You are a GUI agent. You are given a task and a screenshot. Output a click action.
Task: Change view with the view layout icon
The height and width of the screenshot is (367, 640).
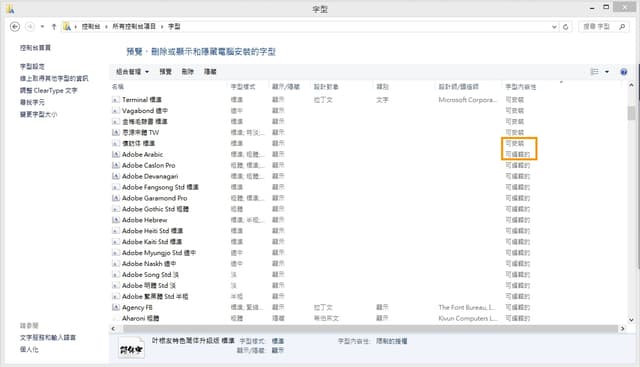[x=595, y=72]
